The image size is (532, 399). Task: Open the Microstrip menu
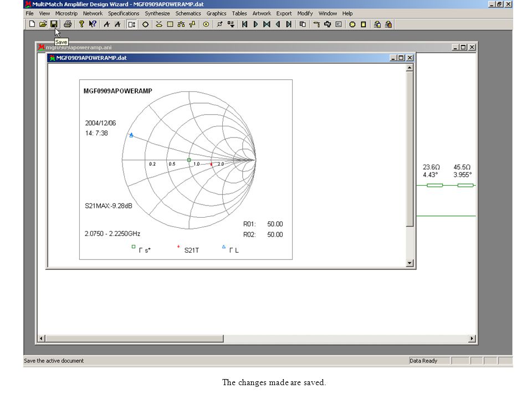[66, 13]
